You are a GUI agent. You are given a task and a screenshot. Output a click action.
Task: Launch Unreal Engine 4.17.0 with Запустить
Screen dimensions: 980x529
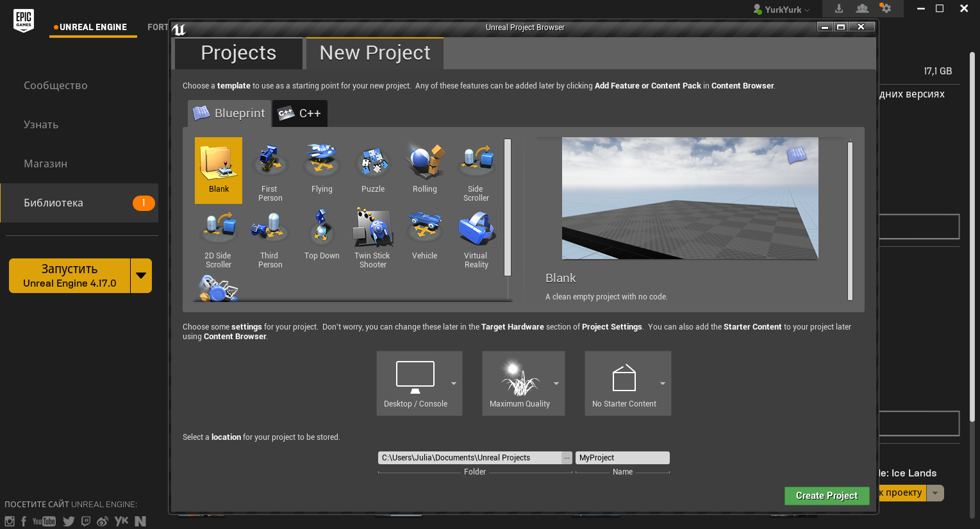(69, 276)
